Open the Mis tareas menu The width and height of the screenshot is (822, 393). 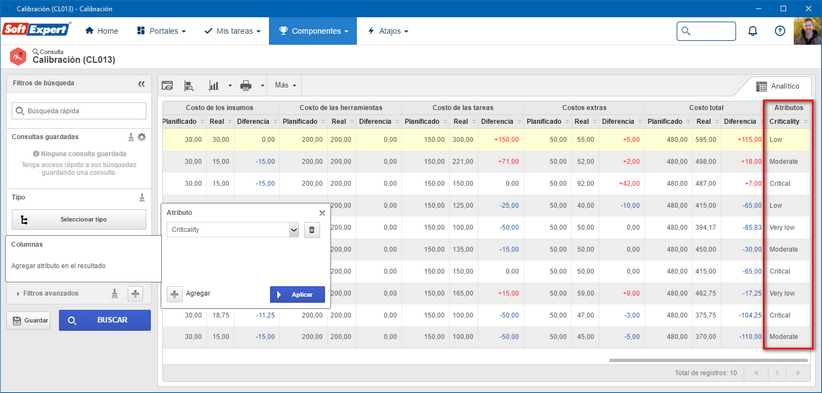click(232, 31)
